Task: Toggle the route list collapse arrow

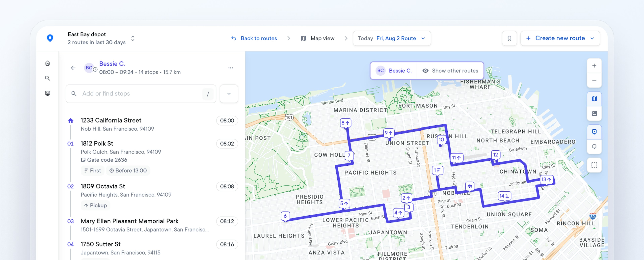Action: 229,93
